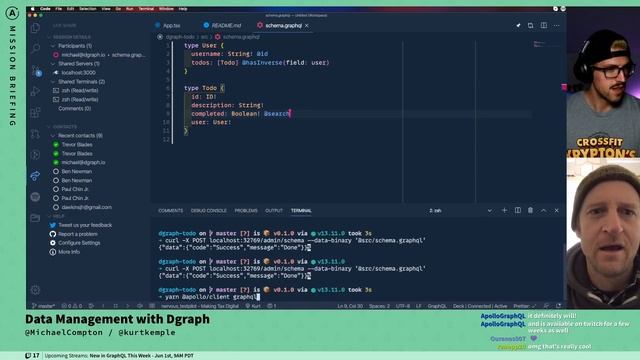Viewport: 640px width, 360px height.
Task: Maximize the panel with the up chevron
Action: click(544, 210)
